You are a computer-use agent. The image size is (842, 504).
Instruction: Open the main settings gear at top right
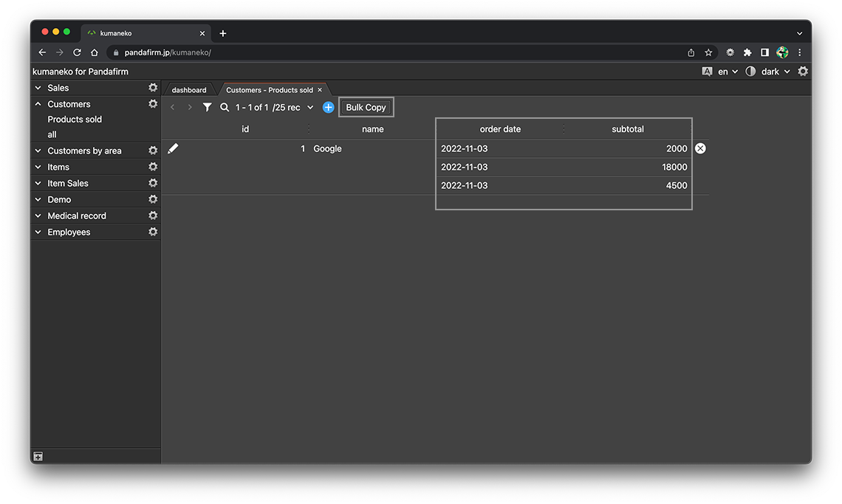(803, 72)
